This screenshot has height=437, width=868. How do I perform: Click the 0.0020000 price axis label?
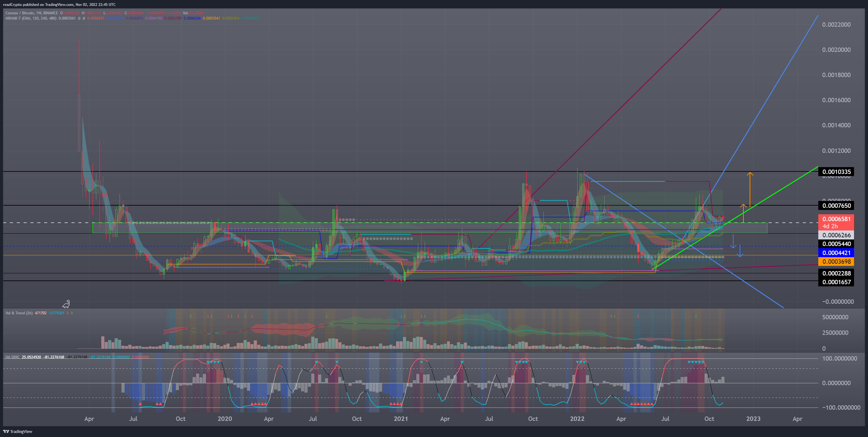click(836, 50)
